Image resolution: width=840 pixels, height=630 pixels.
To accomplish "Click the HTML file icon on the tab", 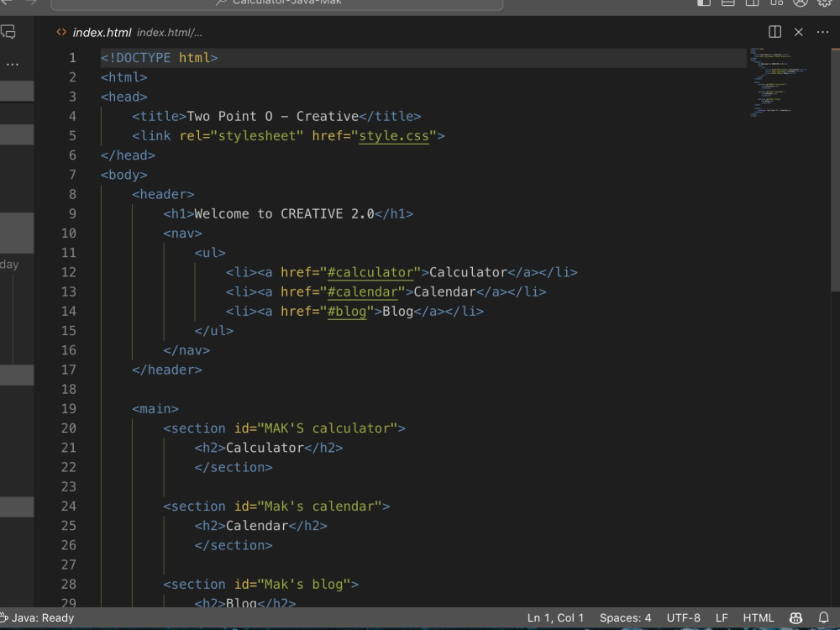I will pos(61,32).
